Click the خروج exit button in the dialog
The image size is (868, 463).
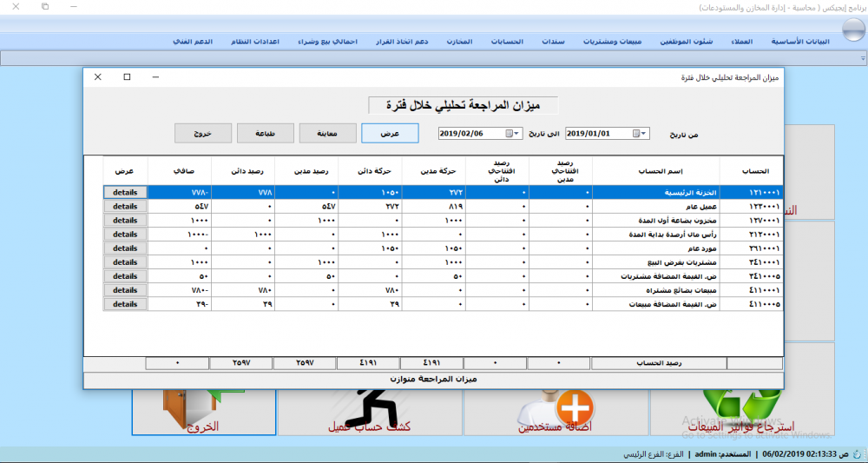point(202,134)
